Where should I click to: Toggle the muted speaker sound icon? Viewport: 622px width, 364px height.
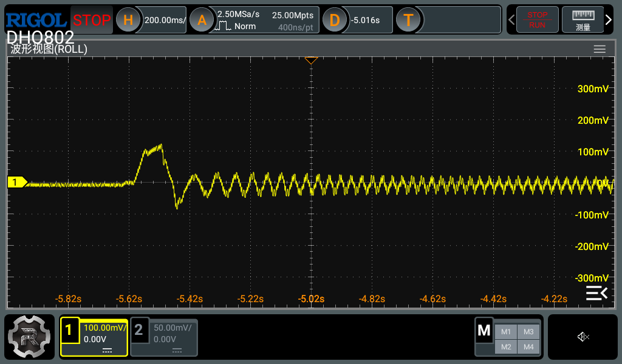point(583,337)
